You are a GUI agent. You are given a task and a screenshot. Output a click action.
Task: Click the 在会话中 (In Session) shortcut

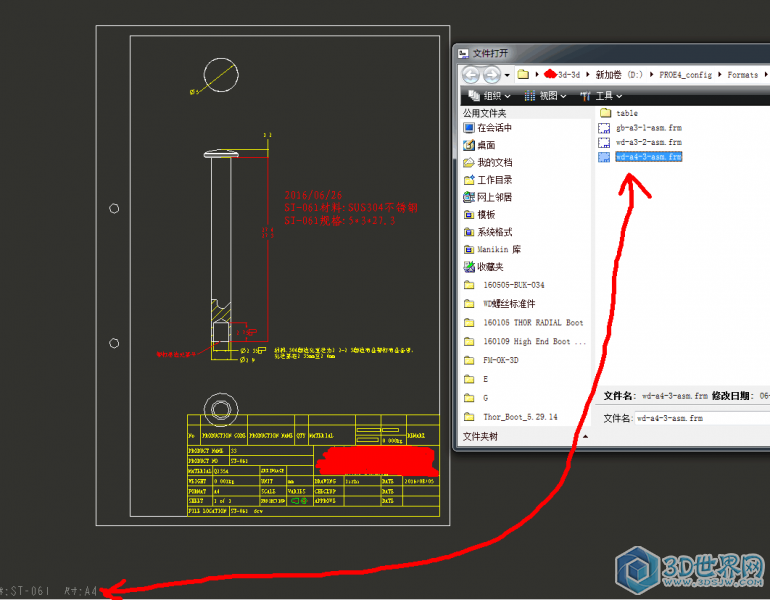(488, 128)
